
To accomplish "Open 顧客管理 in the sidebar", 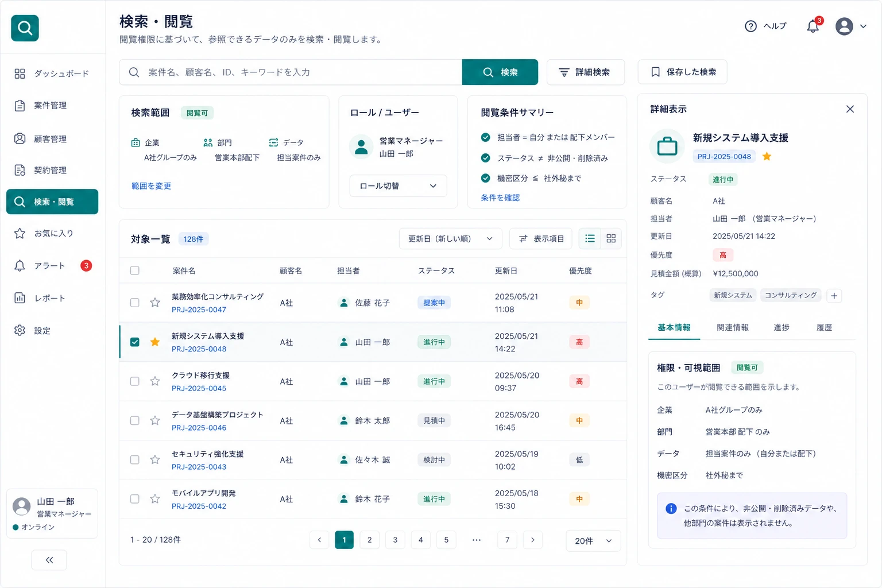I will coord(52,139).
